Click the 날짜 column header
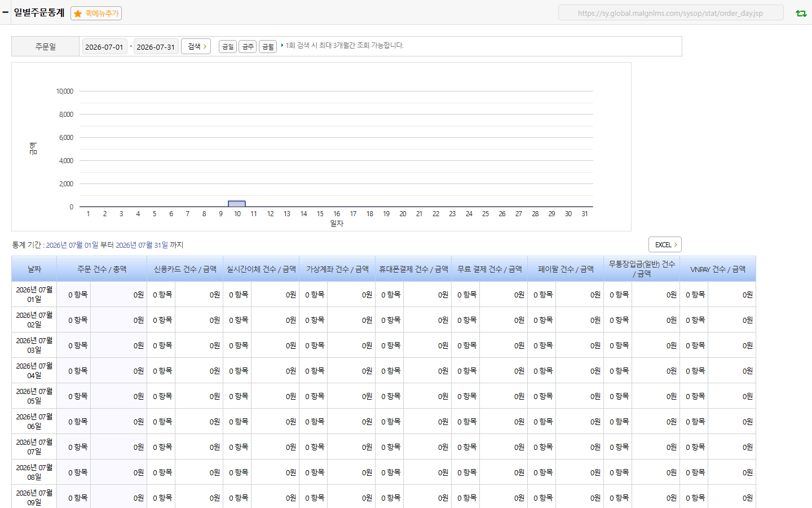 [34, 269]
